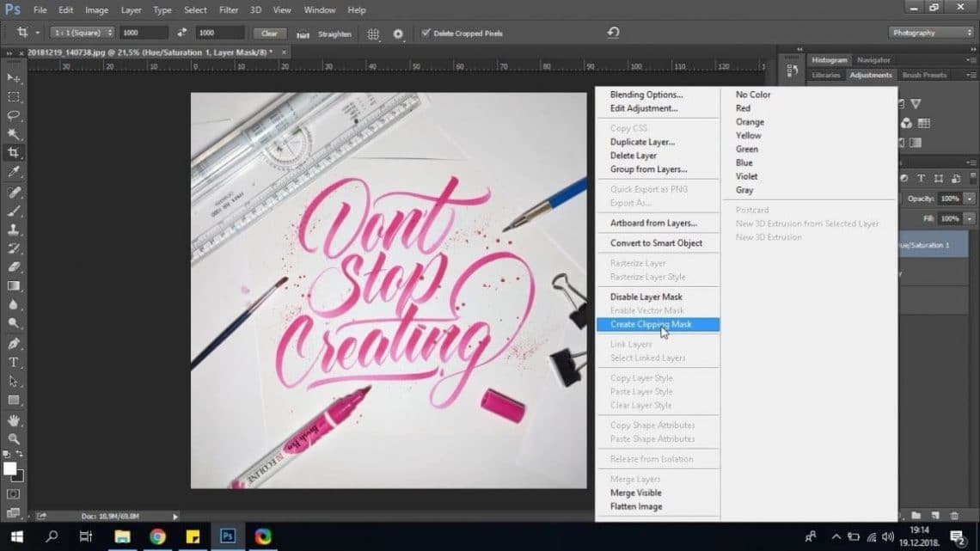
Task: Select the Path Selection tool
Action: 14,381
